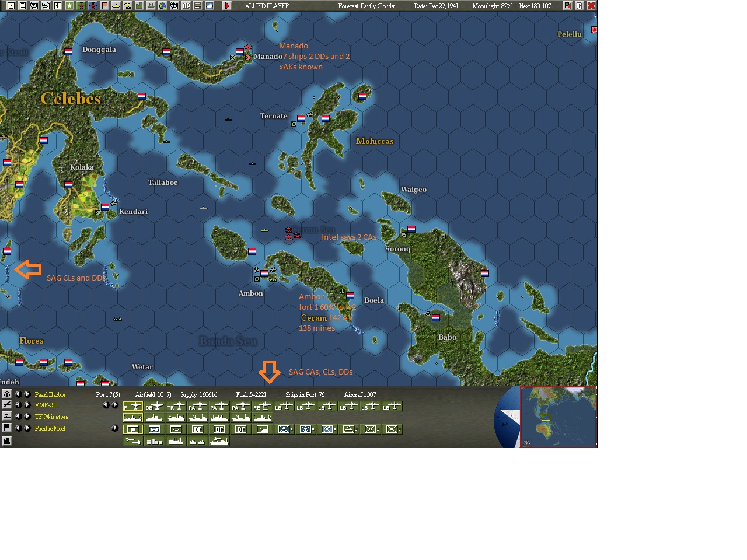
Task: Click the ship icon beside TF 94
Action: [7, 416]
